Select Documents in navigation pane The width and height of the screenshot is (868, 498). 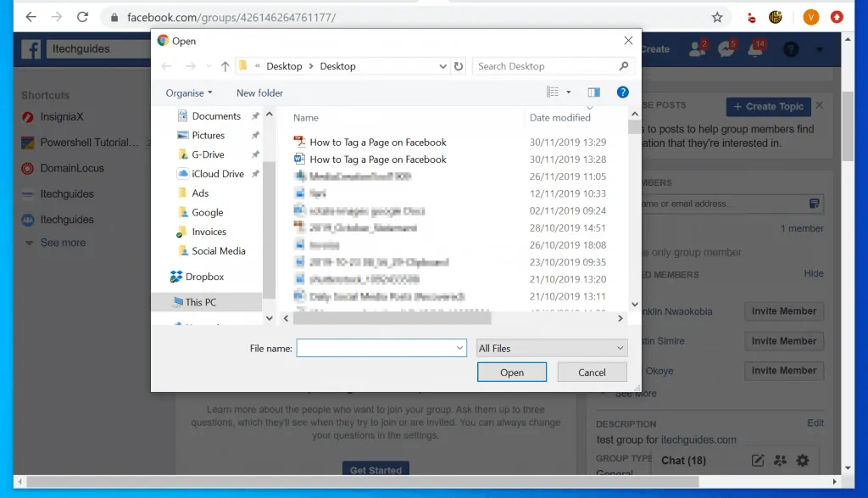[216, 115]
